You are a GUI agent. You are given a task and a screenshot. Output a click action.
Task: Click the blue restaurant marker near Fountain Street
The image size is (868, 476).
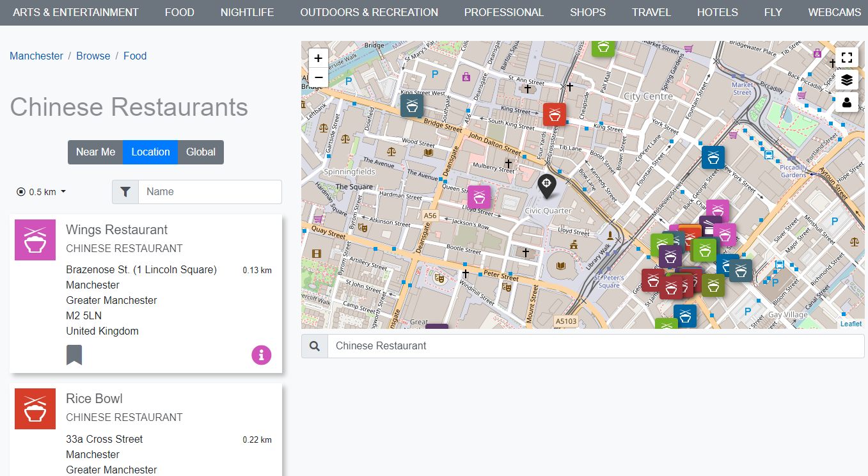pos(713,157)
